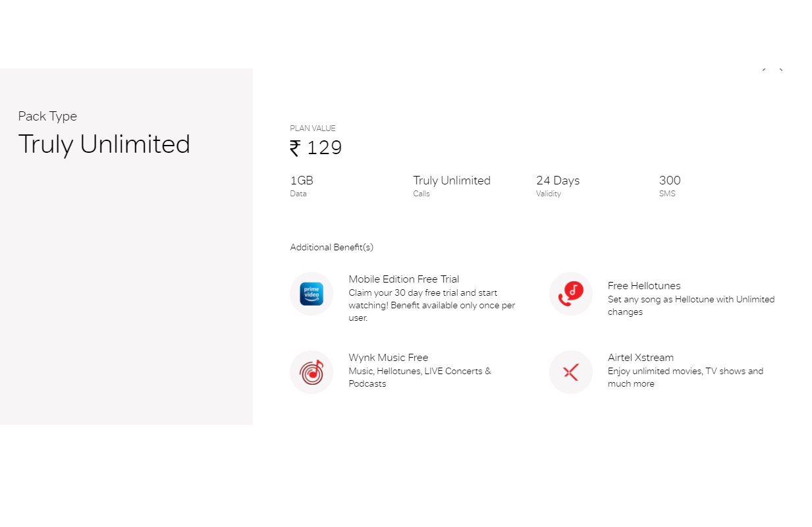Open the Truly Unlimited pack type panel

point(104,144)
